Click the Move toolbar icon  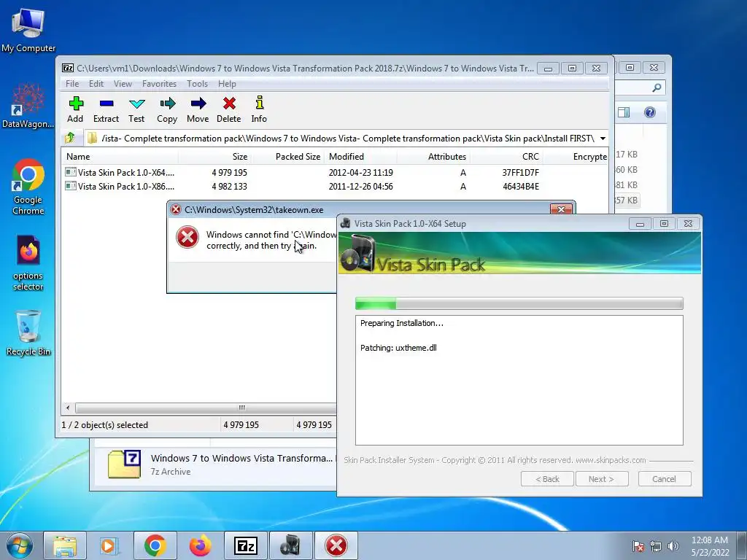click(x=198, y=109)
